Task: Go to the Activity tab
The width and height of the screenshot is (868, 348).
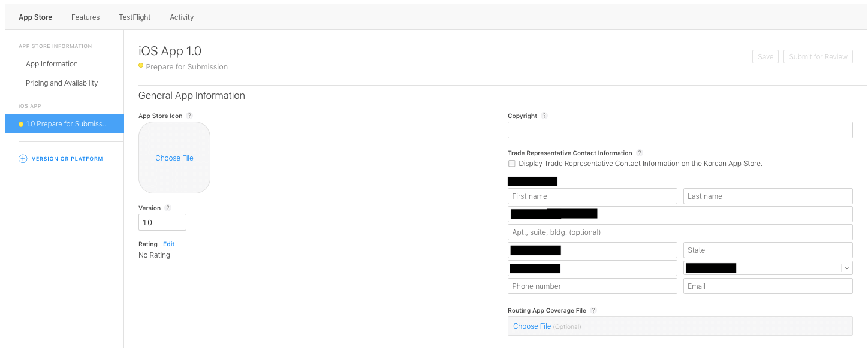Action: coord(182,17)
